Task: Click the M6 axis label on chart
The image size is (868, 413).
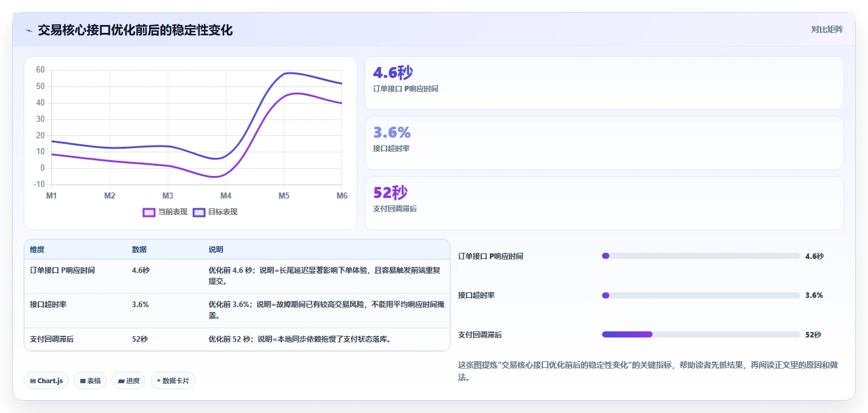Action: click(x=341, y=196)
